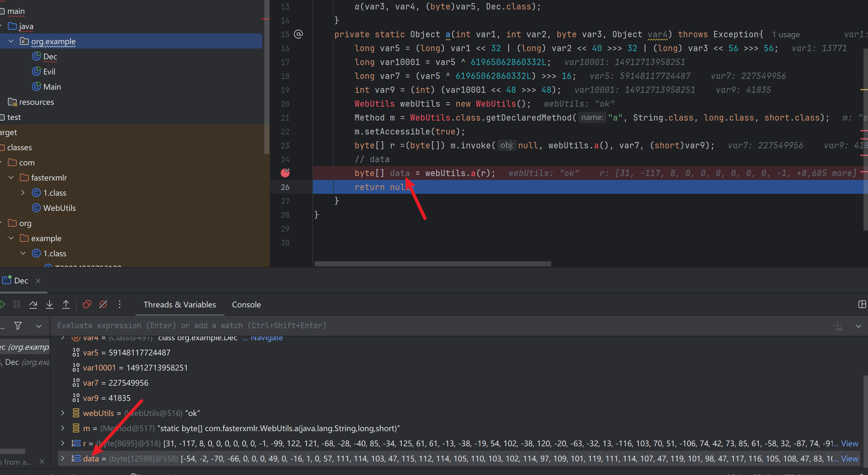Pause the debugged program
Screen dimensions: 868x475
coord(16,305)
